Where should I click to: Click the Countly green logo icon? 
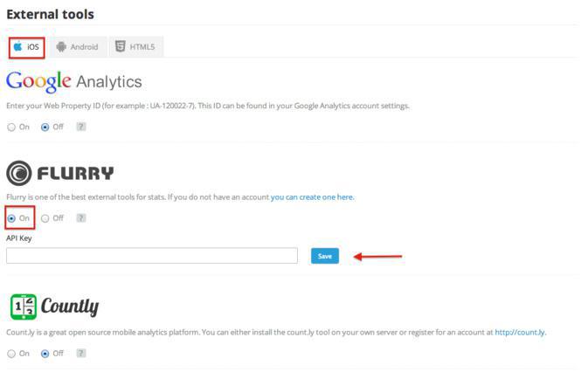24,307
